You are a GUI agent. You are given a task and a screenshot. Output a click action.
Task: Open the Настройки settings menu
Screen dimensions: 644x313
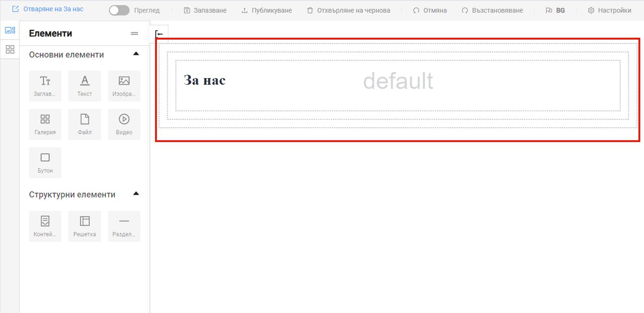pos(609,10)
